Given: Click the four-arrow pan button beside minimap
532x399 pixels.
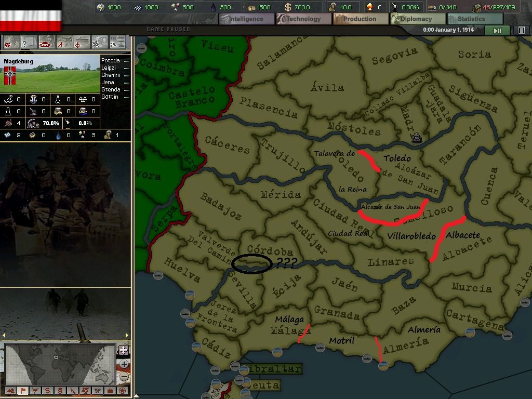Looking at the screenshot, I should (124, 350).
